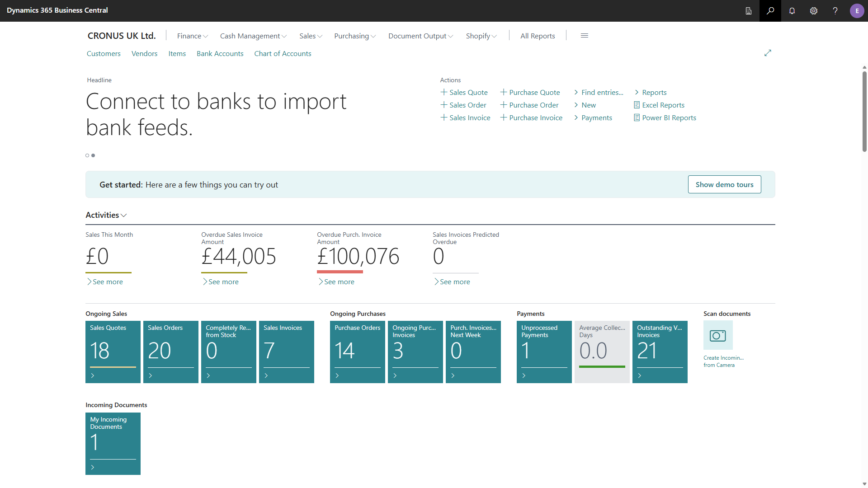Click the Show demo tours button

tap(724, 184)
